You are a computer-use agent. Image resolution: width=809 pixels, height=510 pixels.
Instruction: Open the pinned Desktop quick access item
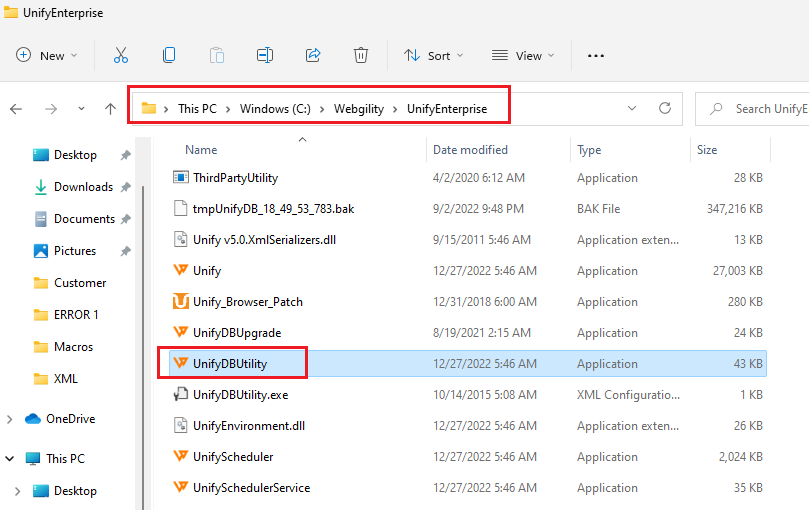click(x=75, y=155)
